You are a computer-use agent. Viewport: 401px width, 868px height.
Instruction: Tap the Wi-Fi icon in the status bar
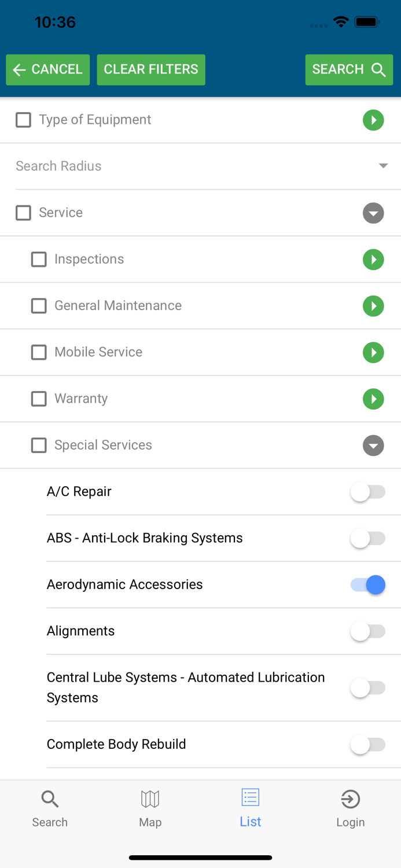[341, 22]
